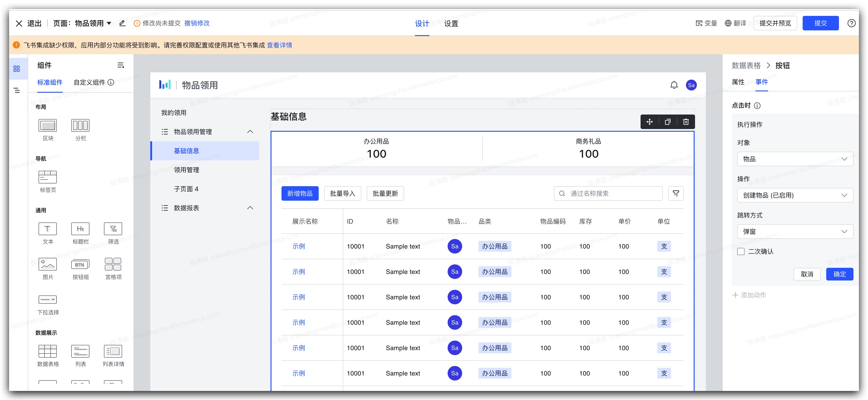Viewport: 868px width, 400px height.
Task: Switch to the 设置 tab
Action: coord(451,24)
